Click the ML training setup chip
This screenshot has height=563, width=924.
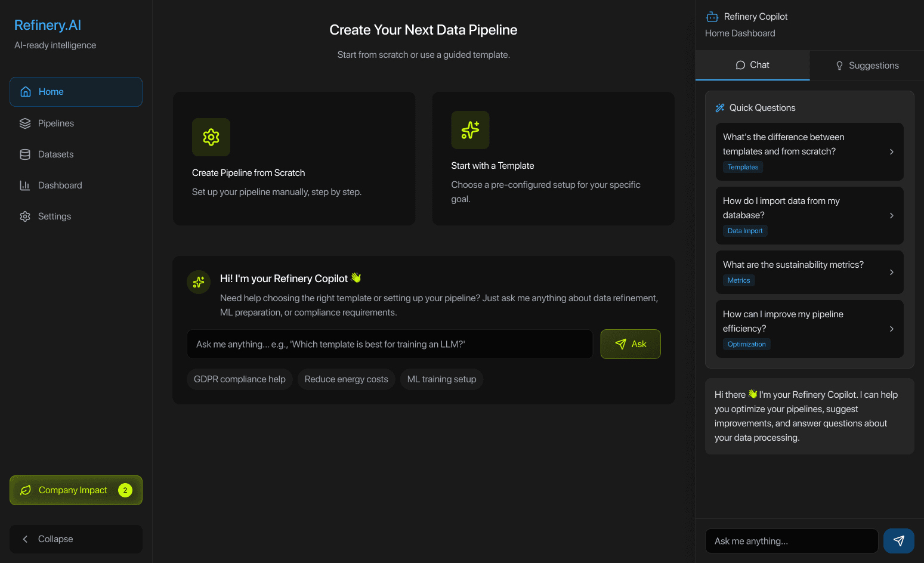click(441, 379)
